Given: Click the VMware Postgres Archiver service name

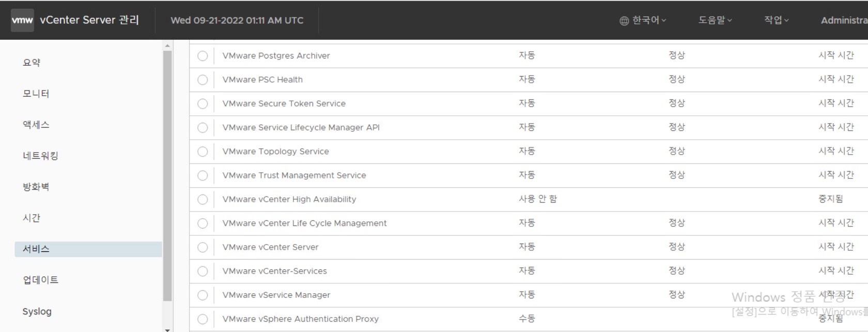Looking at the screenshot, I should (x=276, y=56).
